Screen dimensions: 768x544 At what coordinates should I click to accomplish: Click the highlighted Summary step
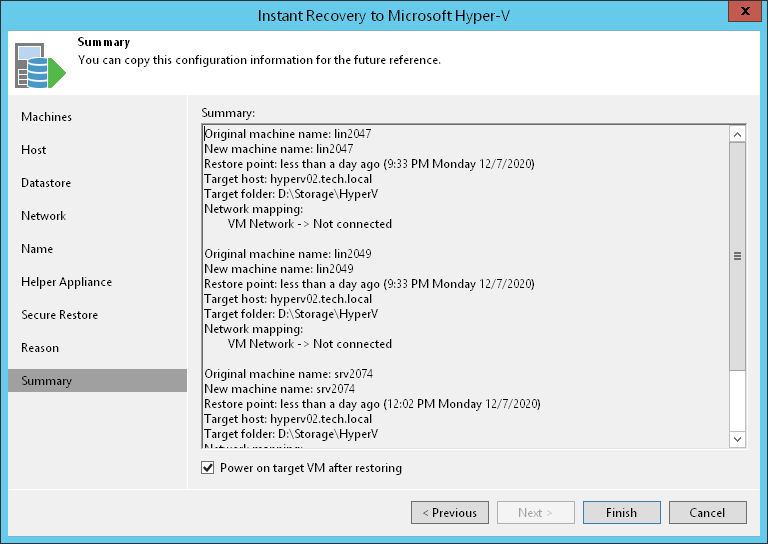coord(97,380)
